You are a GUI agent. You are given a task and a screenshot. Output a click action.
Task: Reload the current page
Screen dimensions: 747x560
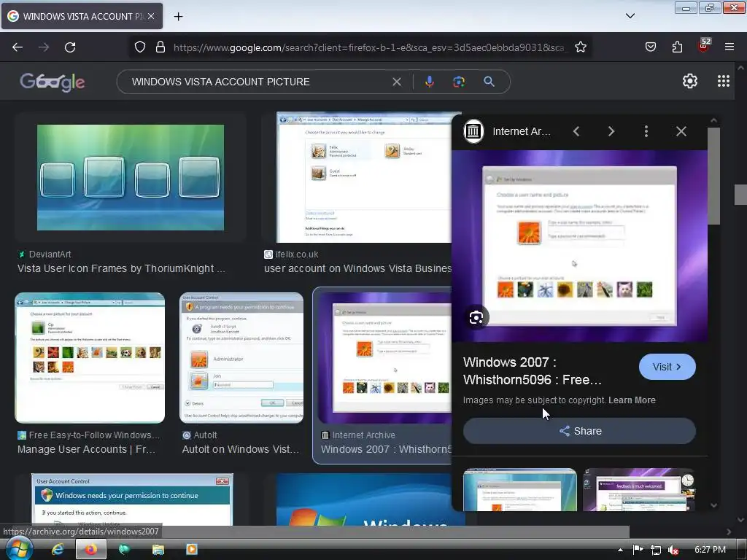pos(70,47)
